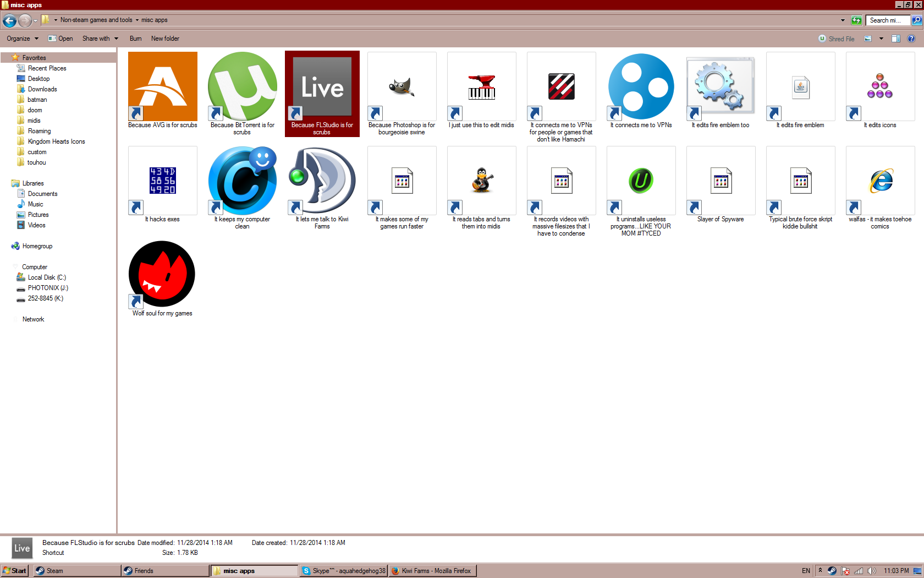924x578 pixels.
Task: Click the Start button
Action: point(14,570)
